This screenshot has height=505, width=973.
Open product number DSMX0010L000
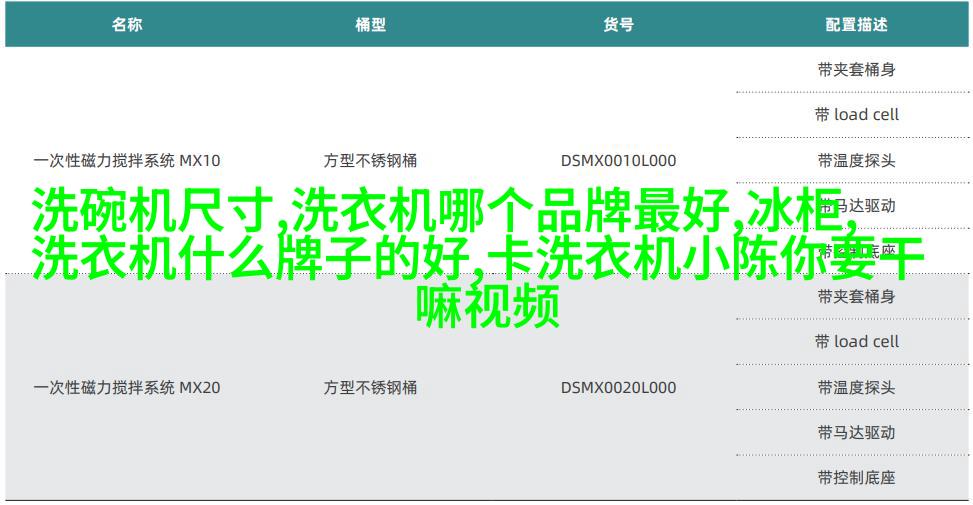click(x=618, y=160)
